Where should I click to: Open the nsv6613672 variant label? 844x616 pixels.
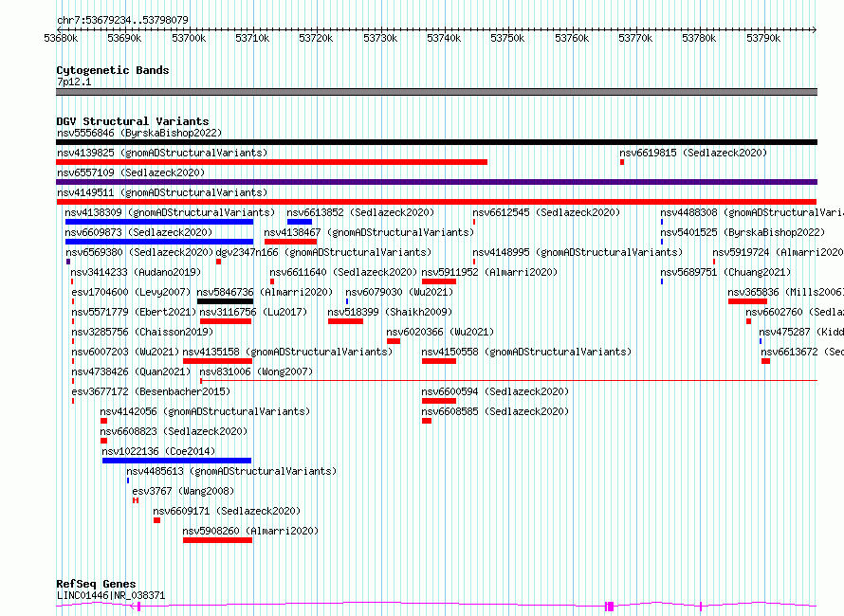pyautogui.click(x=802, y=352)
